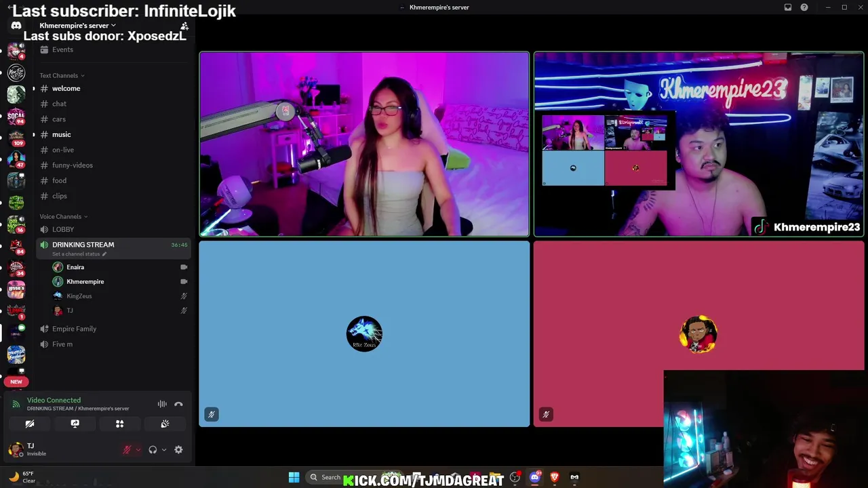The width and height of the screenshot is (868, 488).
Task: Open the SOCAL server with 94 badge
Action: click(16, 116)
